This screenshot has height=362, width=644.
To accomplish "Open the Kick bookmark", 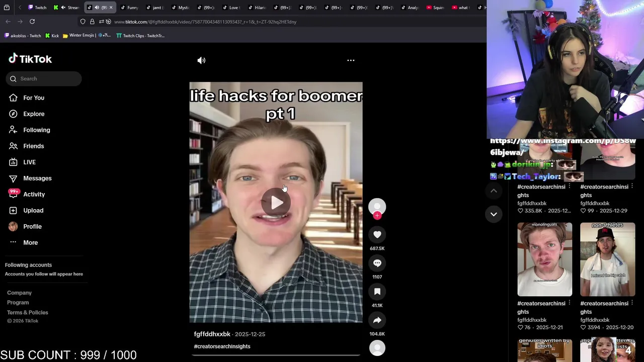I will click(x=52, y=36).
